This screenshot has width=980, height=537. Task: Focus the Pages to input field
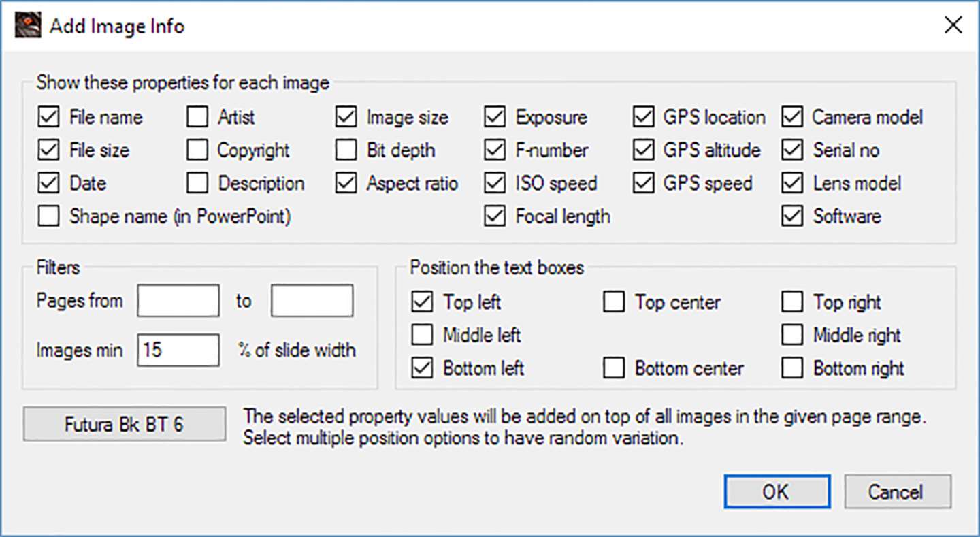(312, 302)
